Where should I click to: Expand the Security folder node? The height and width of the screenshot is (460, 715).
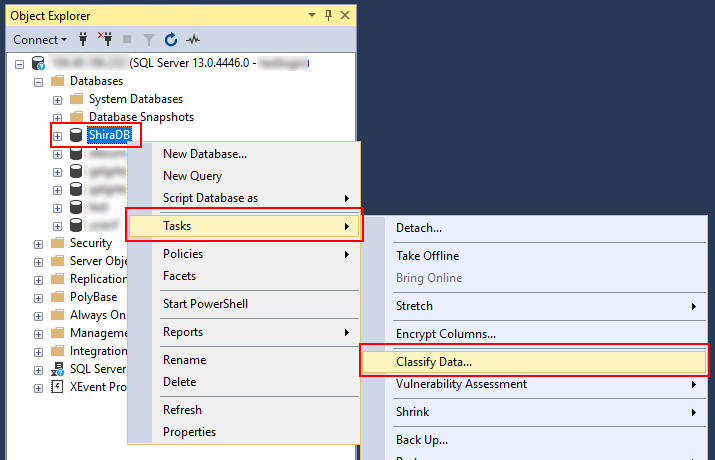39,243
